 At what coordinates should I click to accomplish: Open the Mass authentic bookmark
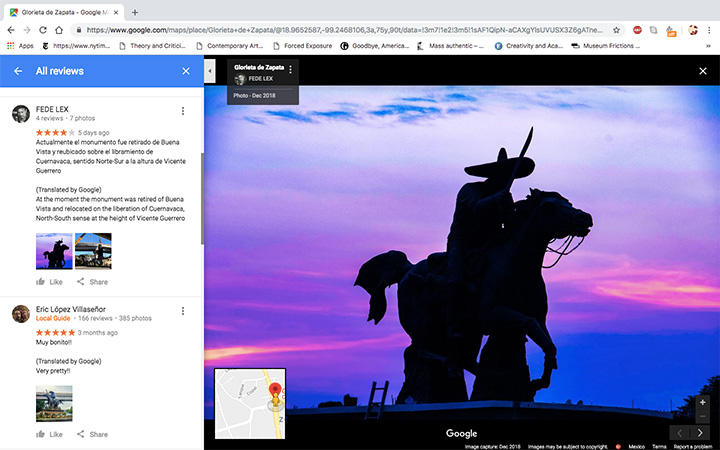click(x=450, y=46)
